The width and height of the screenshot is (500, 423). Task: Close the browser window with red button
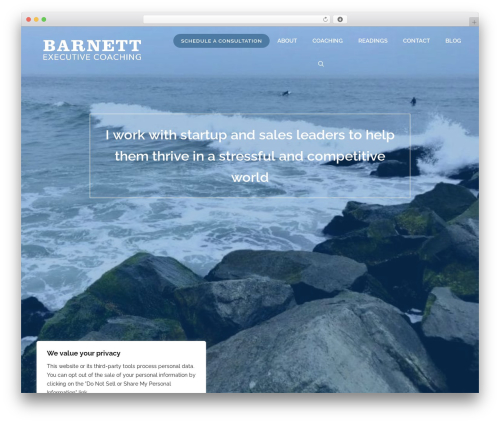pos(29,20)
